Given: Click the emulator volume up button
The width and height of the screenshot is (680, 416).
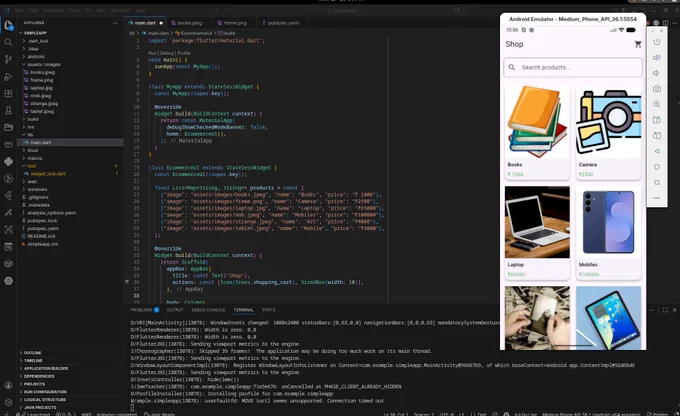Looking at the screenshot, I should tap(657, 58).
